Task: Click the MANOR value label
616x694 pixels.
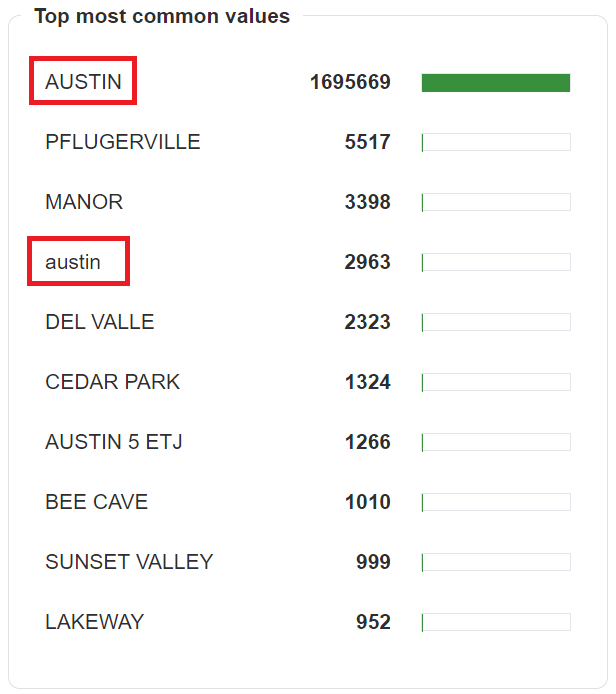Action: point(84,202)
